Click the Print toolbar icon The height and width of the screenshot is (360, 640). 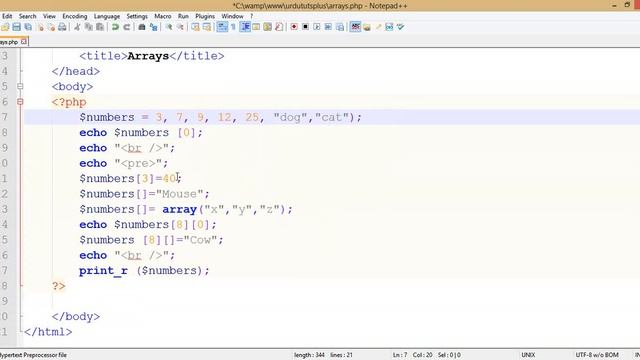coord(62,27)
